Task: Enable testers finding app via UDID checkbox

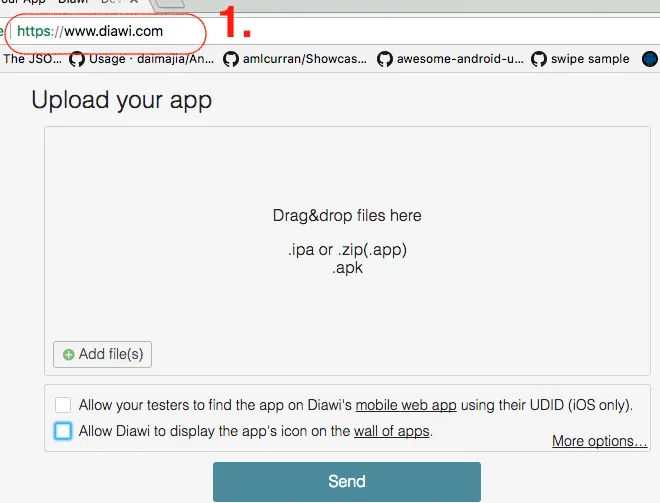Action: pos(63,405)
